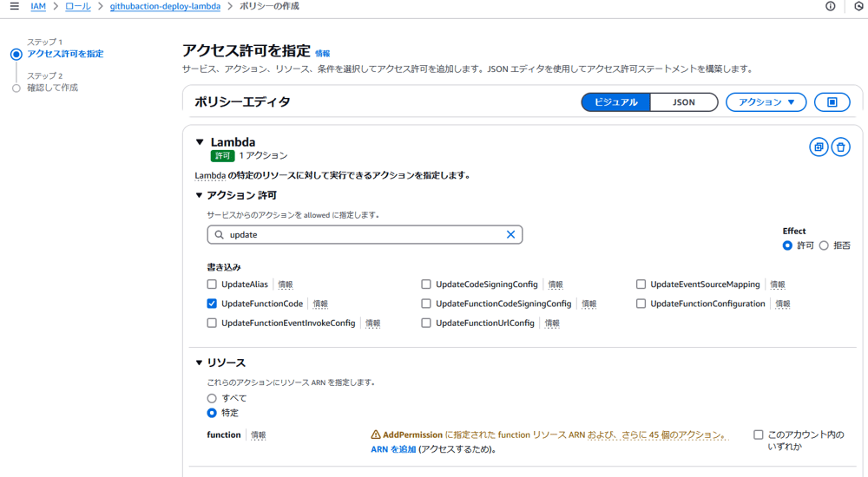The image size is (868, 477).
Task: Open 情報 link beside function resource
Action: [258, 435]
